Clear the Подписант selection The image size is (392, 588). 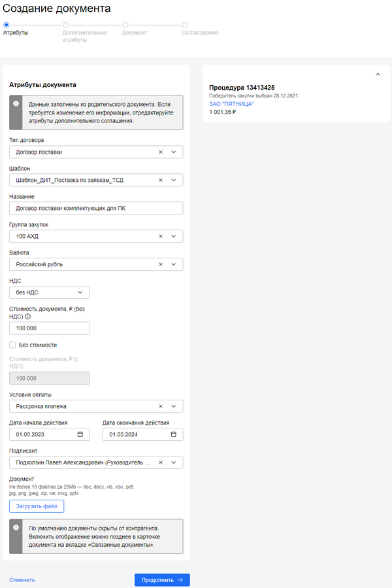tap(161, 462)
